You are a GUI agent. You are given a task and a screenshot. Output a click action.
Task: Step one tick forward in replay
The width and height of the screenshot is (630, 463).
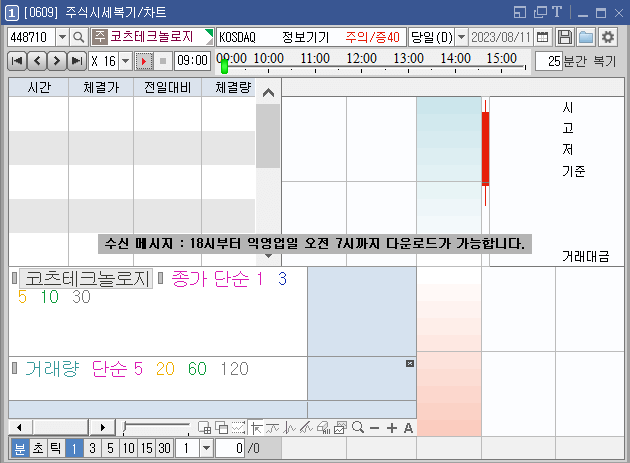57,61
